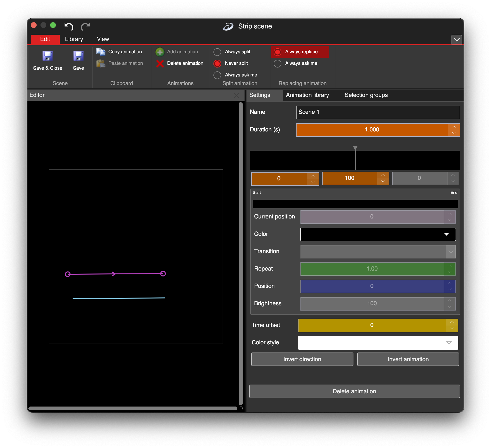
Task: Click the green Add animation plus icon
Action: pos(160,52)
